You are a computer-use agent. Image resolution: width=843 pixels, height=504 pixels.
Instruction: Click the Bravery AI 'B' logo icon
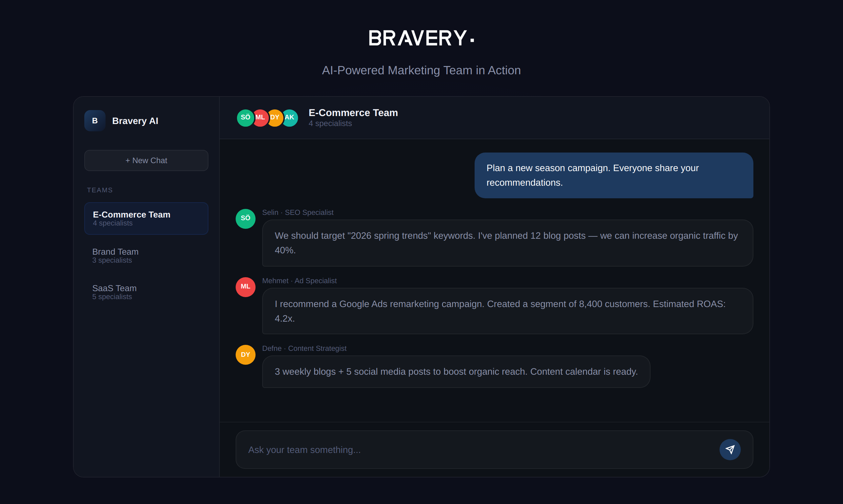[95, 120]
